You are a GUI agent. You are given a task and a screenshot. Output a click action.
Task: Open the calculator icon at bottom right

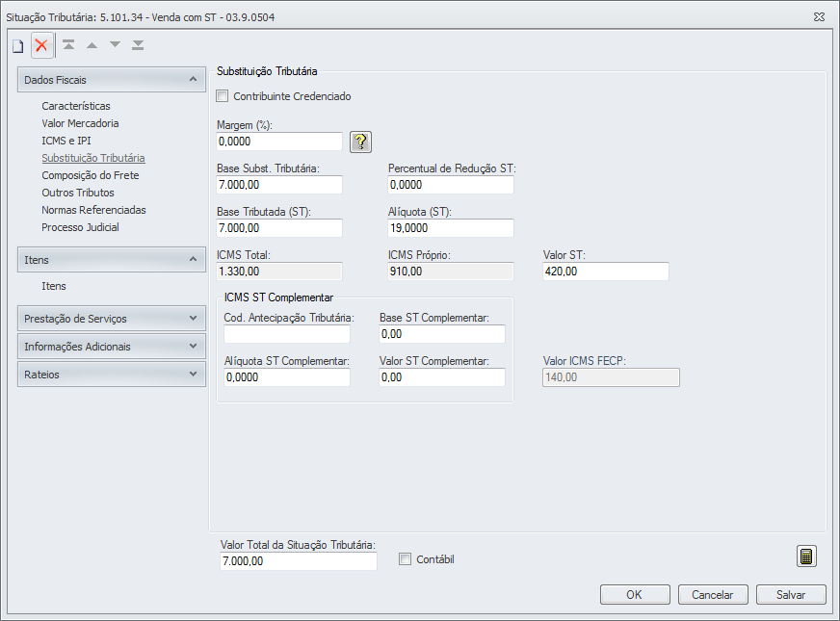[806, 556]
